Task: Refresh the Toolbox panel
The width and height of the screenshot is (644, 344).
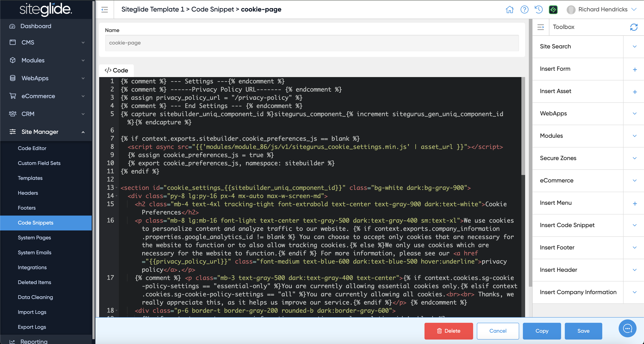Action: [x=634, y=27]
